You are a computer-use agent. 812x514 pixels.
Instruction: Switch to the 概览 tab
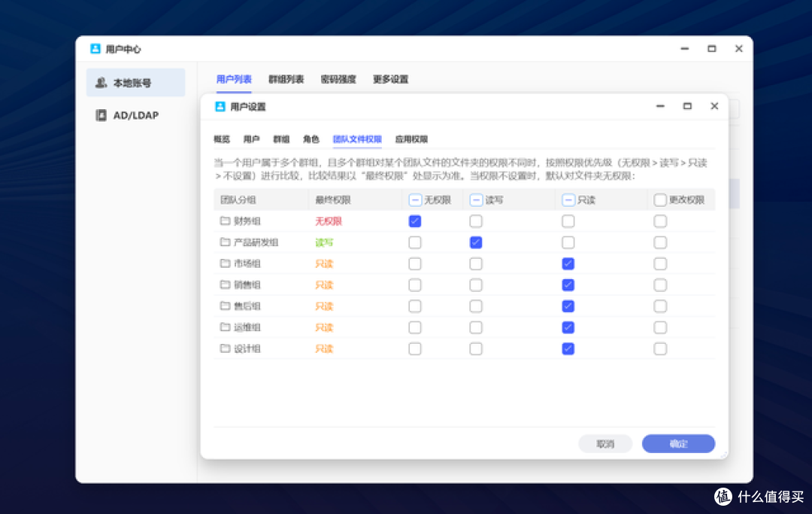(222, 139)
